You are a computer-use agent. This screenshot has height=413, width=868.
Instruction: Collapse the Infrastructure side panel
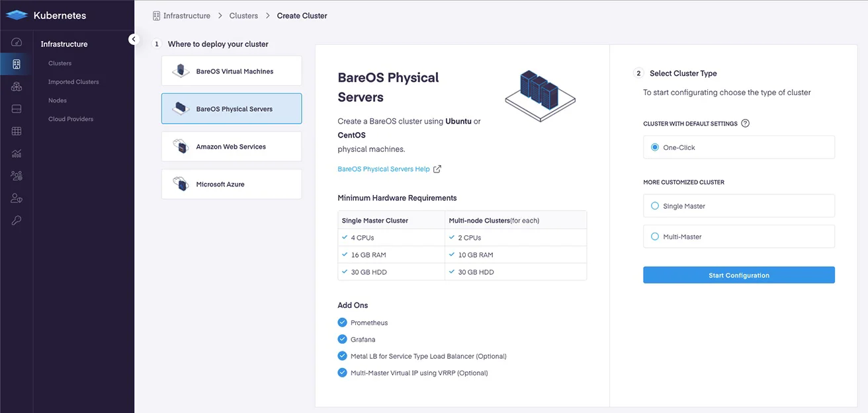click(134, 39)
